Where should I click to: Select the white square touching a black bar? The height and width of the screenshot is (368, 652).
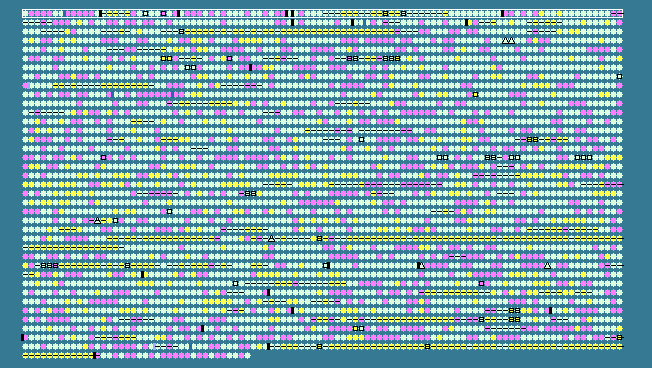pyautogui.click(x=326, y=265)
